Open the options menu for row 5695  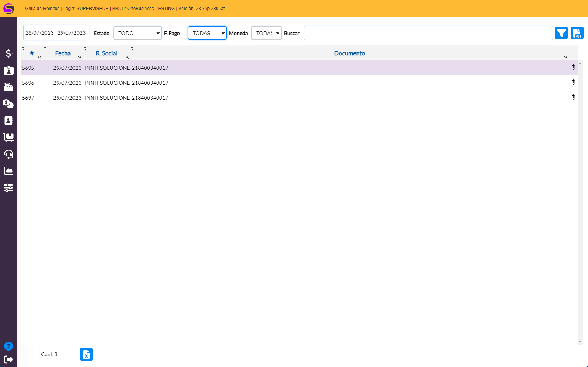tap(573, 68)
